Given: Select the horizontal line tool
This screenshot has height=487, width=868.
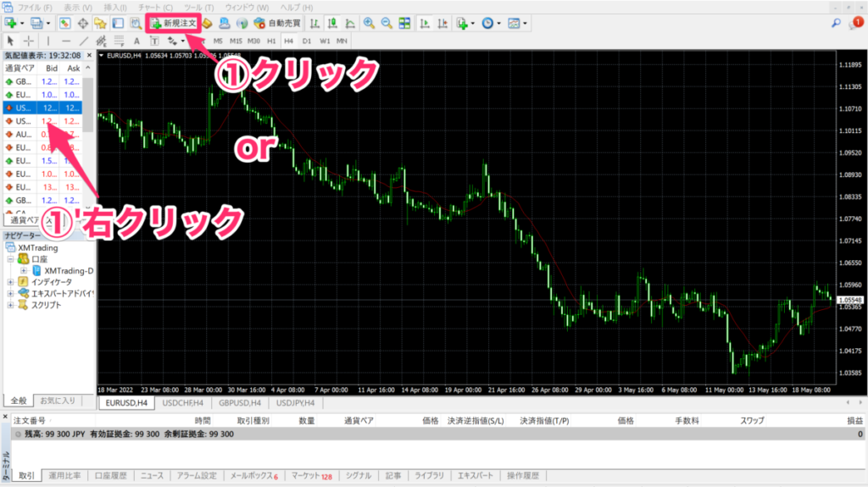Looking at the screenshot, I should (66, 41).
